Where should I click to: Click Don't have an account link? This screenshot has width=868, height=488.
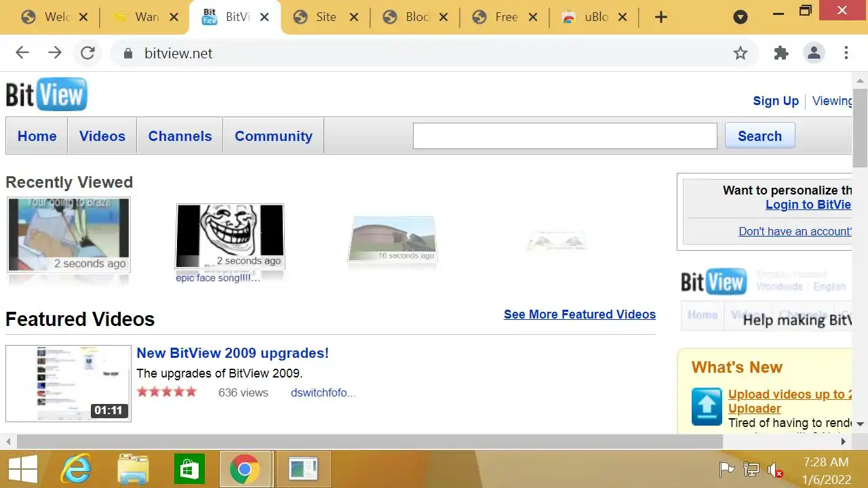pyautogui.click(x=795, y=232)
